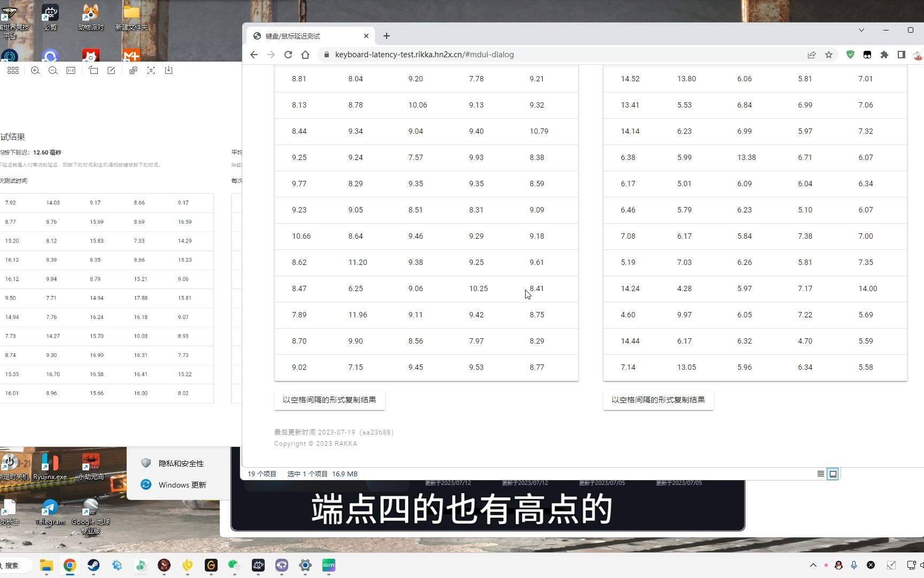Toggle the Chrome side panel

tap(902, 55)
